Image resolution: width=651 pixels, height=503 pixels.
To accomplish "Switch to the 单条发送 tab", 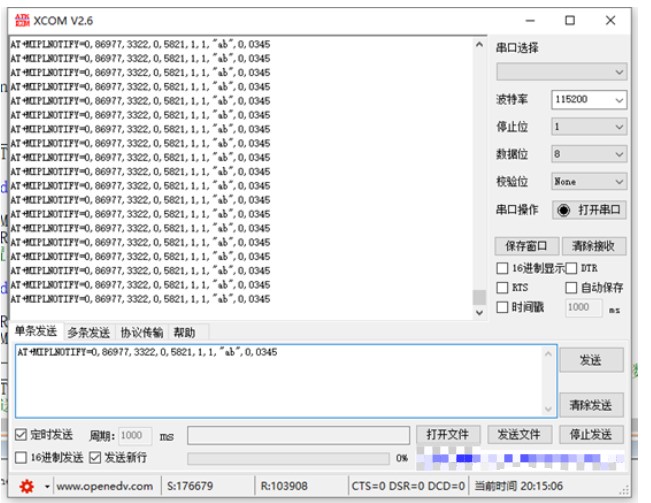I will (36, 331).
